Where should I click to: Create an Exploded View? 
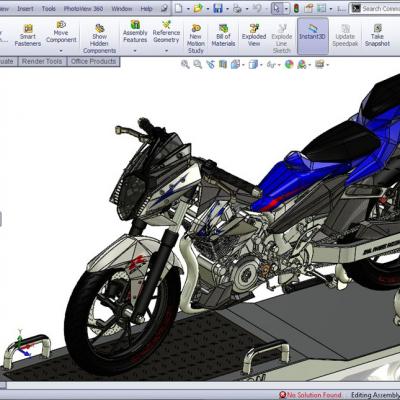(x=254, y=36)
